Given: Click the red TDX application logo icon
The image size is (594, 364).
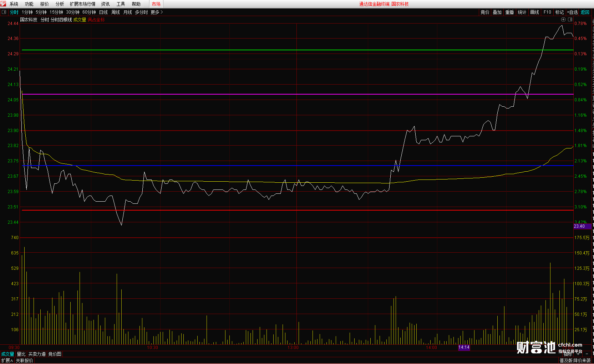Looking at the screenshot, I should [x=3, y=4].
